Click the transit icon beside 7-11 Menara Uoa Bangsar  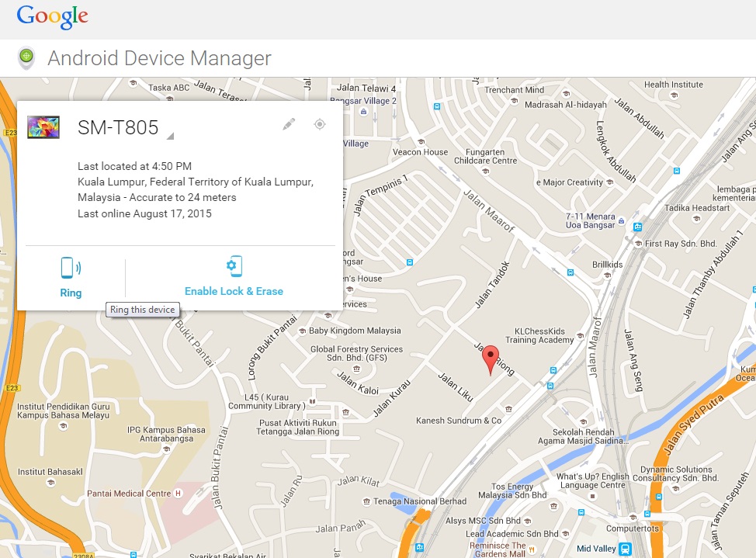637,227
